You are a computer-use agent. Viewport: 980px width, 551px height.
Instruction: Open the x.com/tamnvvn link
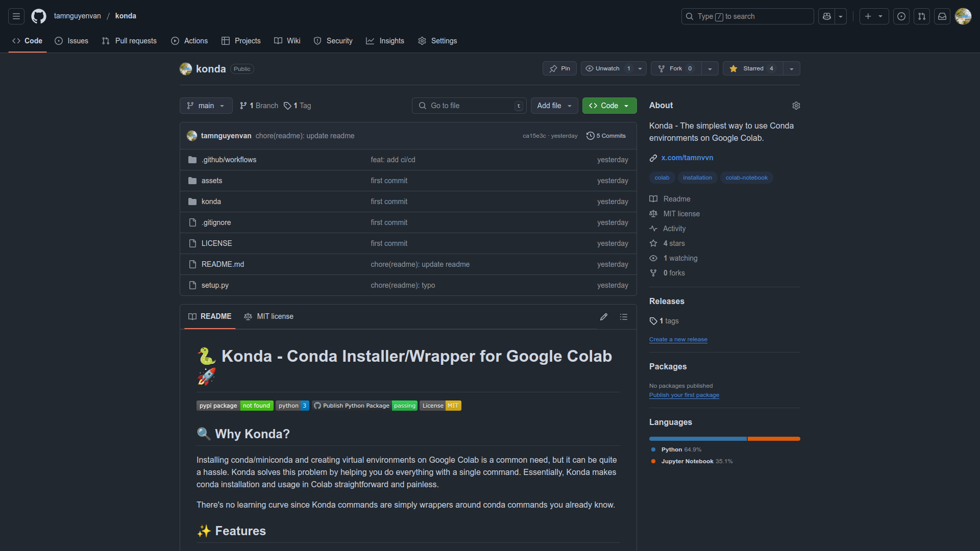[x=687, y=158]
